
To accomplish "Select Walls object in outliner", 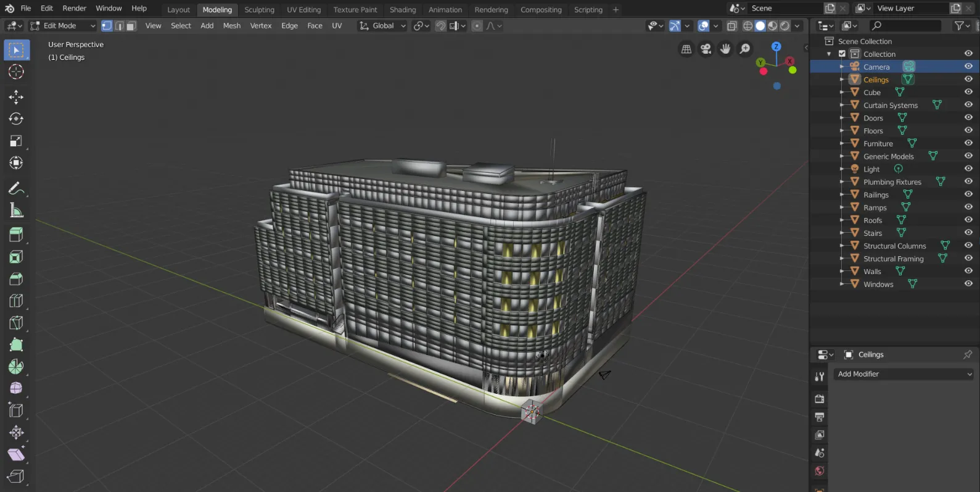I will 872,272.
